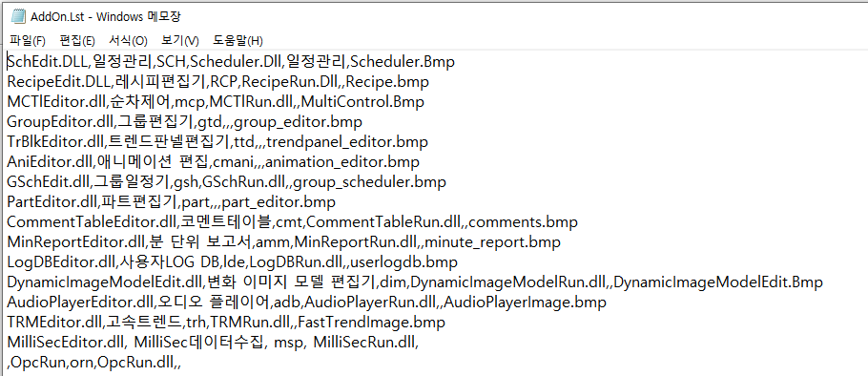Click the group_editor.bmp text

pyautogui.click(x=299, y=122)
